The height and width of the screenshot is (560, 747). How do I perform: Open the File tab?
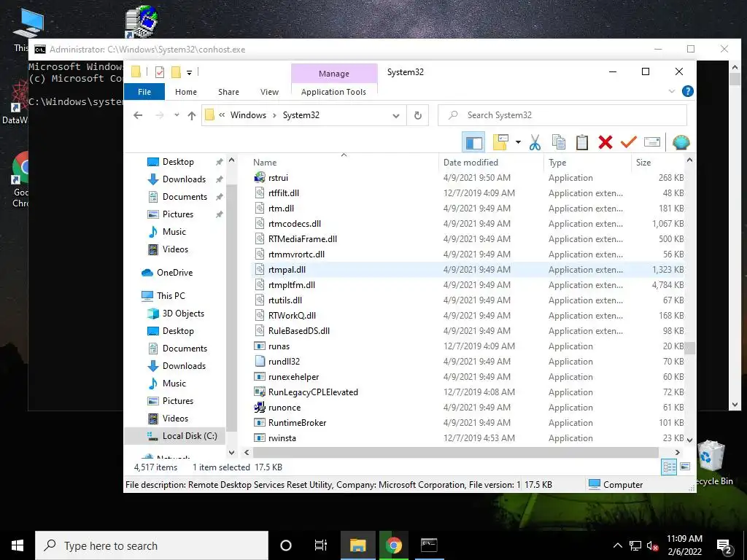click(144, 92)
